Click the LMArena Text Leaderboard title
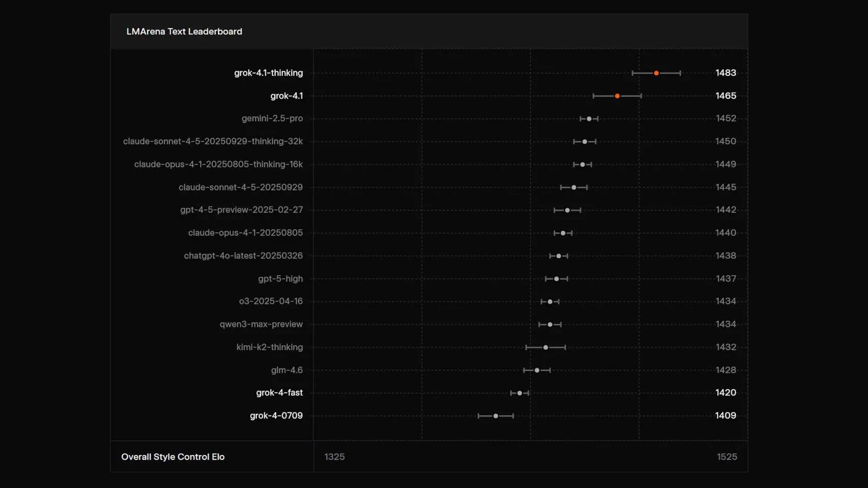Screen dimensions: 868x488 (184, 32)
